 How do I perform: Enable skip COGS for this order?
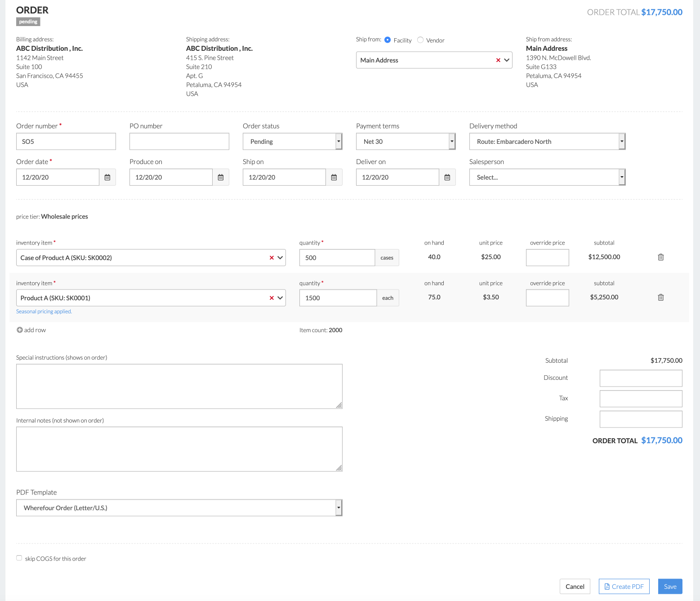coord(19,558)
